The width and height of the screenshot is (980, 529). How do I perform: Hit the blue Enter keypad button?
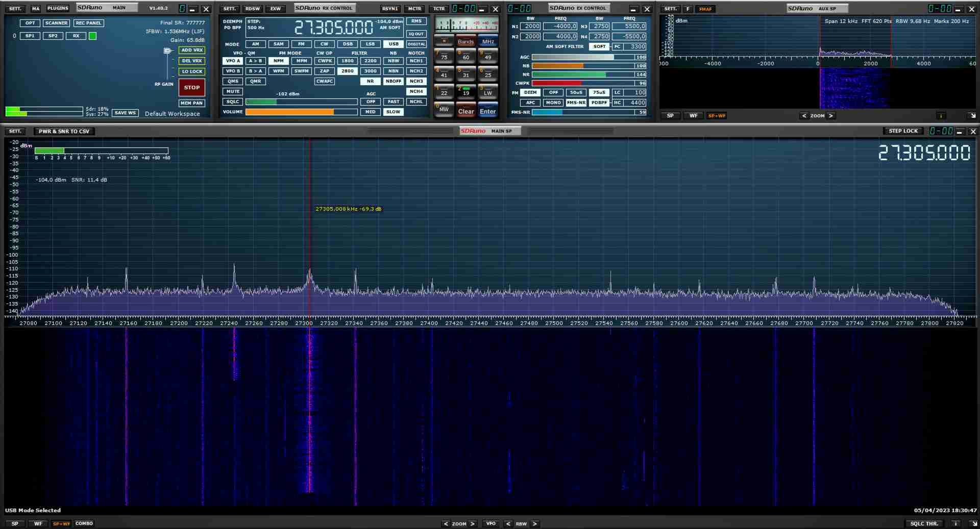(x=487, y=110)
